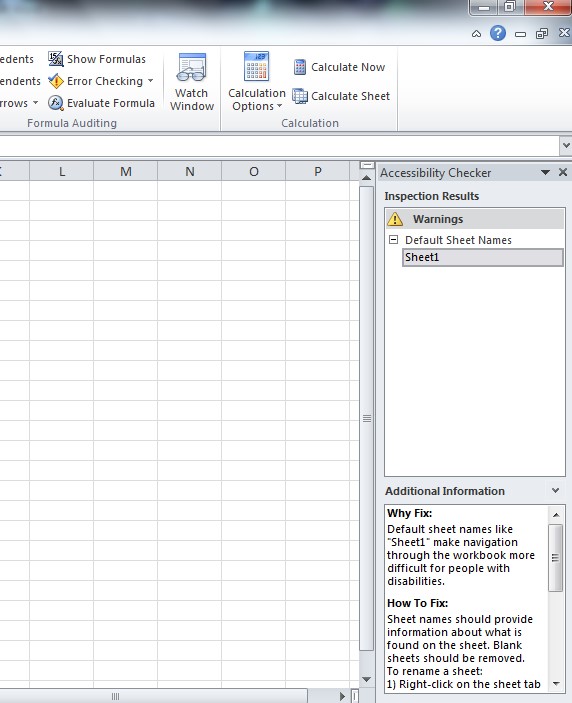
Task: Select column L header
Action: [x=61, y=172]
